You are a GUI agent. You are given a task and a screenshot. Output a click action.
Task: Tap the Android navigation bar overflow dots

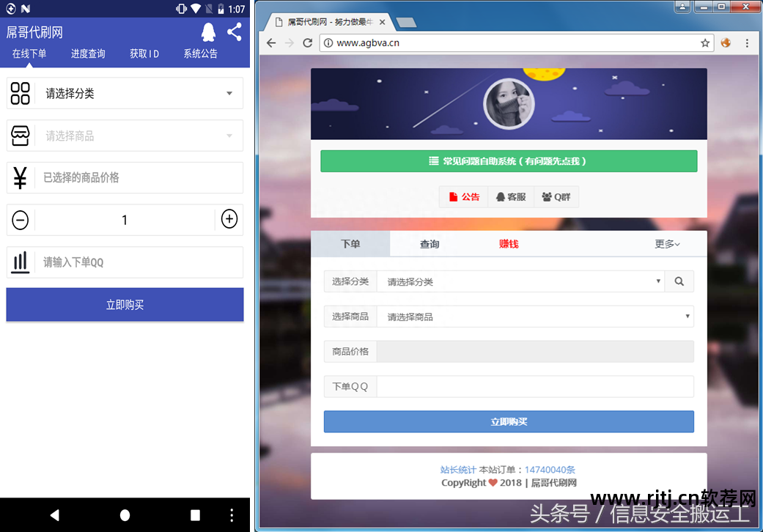232,515
